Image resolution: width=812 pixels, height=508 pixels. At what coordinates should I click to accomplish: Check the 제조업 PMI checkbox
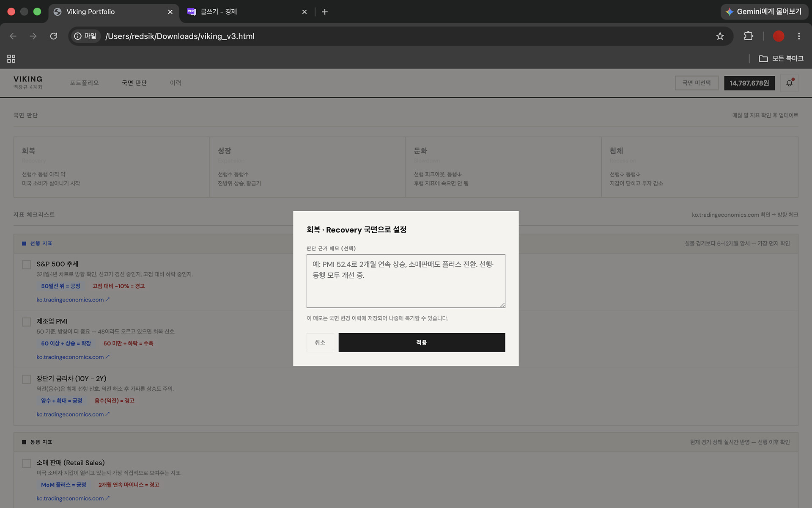click(x=27, y=322)
